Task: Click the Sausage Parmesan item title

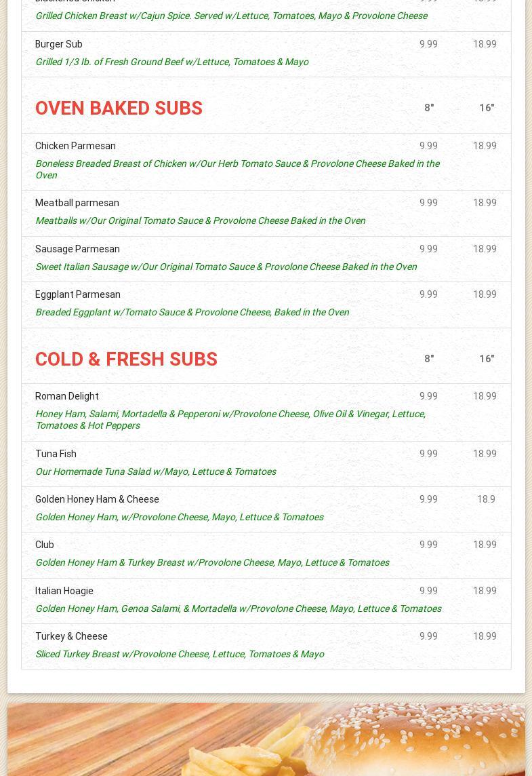Action: pos(77,249)
